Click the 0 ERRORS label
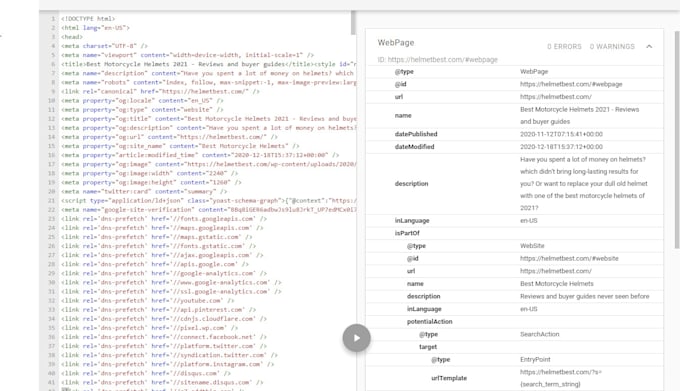Screen dimensions: 680x391 564,46
